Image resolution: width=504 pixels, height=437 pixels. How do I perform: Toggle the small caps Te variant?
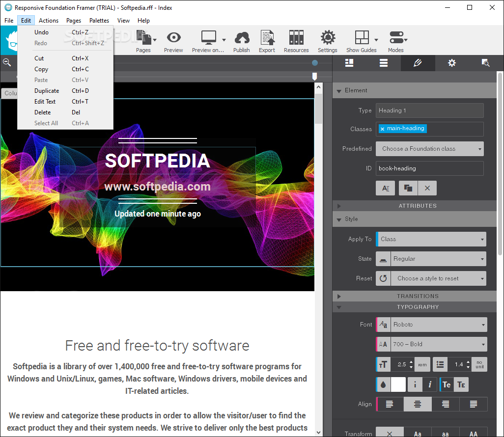click(x=461, y=384)
